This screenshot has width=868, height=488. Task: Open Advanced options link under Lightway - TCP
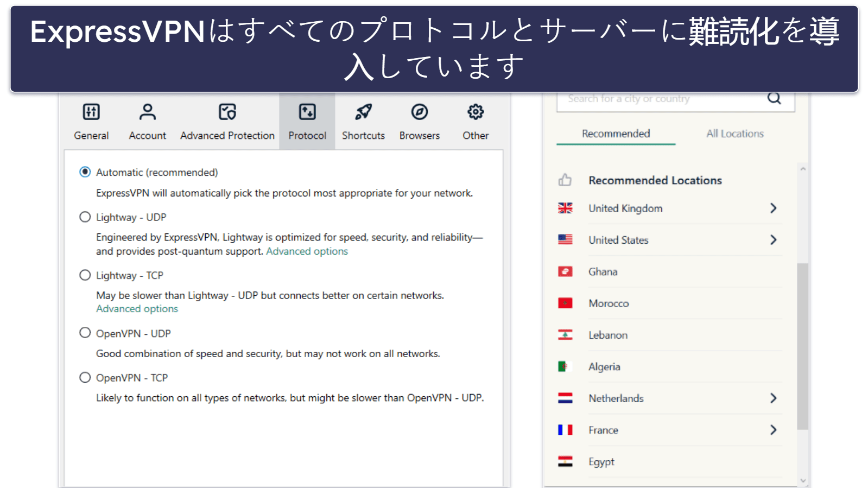pos(137,309)
